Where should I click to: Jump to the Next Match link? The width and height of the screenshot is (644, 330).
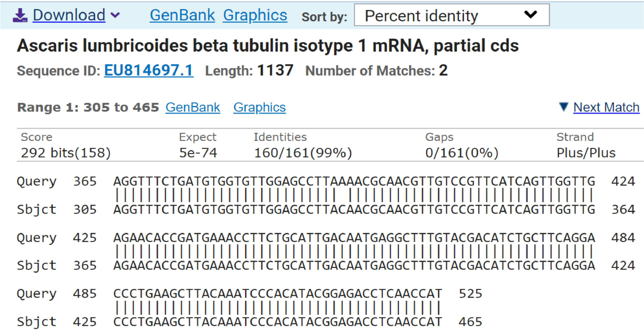tap(606, 107)
